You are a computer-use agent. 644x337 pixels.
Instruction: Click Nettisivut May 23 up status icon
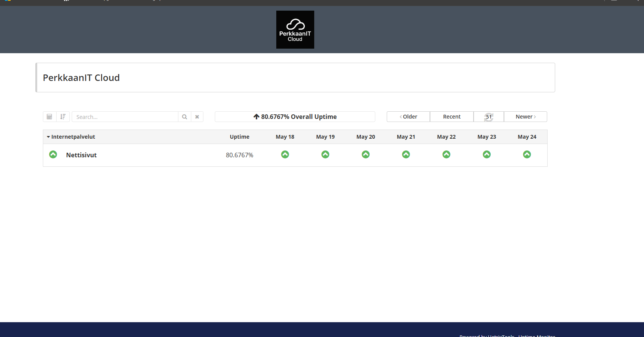coord(487,154)
